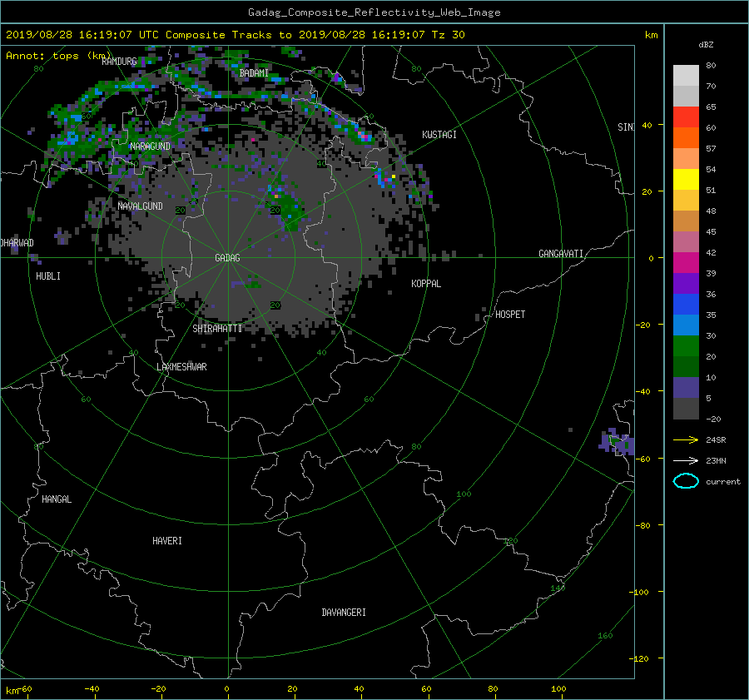749x700 pixels.
Task: Click the 'current' legend label
Action: click(723, 482)
